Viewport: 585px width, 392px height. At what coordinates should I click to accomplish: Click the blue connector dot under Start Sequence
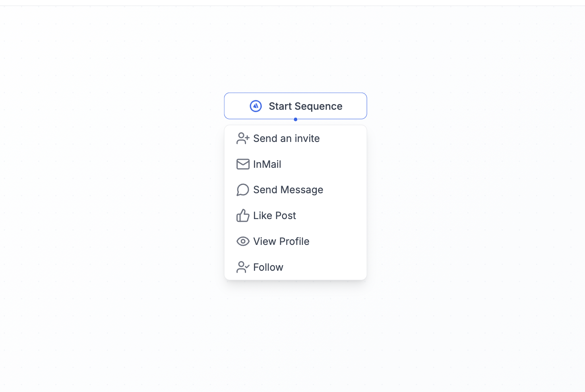[295, 119]
